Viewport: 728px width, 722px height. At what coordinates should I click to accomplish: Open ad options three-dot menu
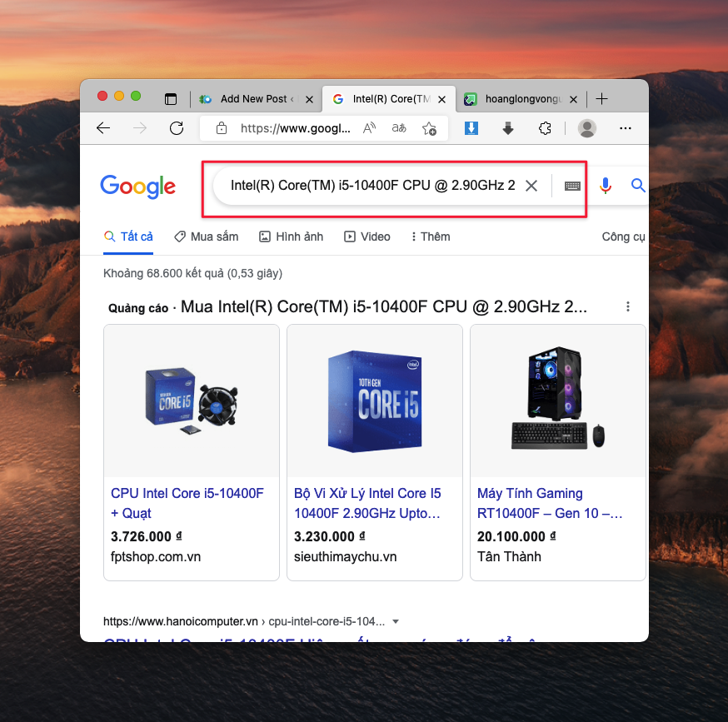tap(628, 306)
